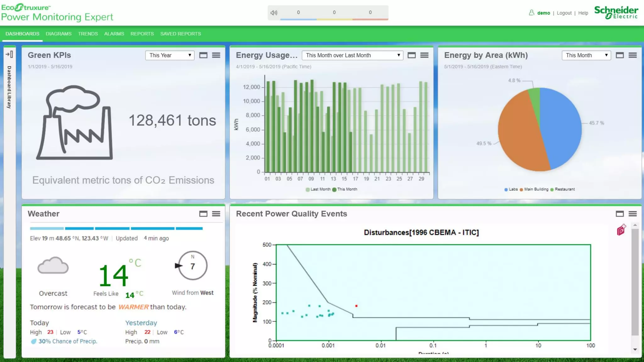Expand the Dashboard Library side panel
The image size is (644, 362).
pos(9,54)
